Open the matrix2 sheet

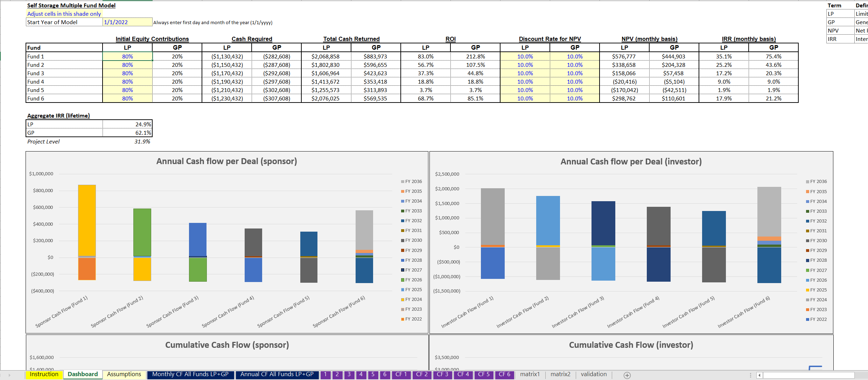point(560,374)
